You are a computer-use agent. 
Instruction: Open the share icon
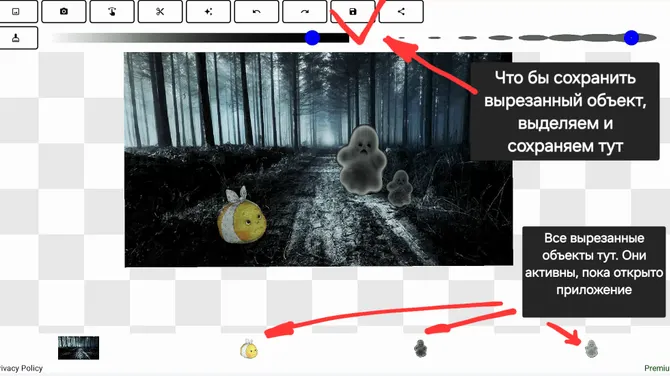401,12
